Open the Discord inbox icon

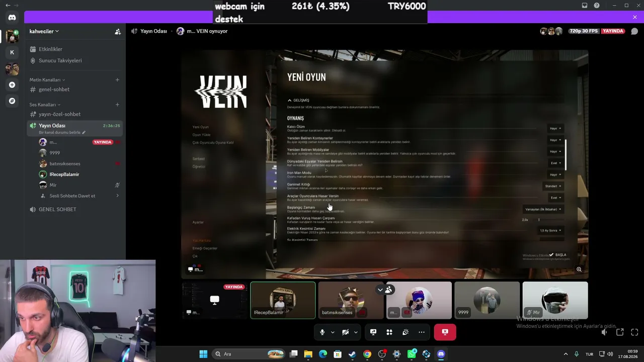coord(585,6)
